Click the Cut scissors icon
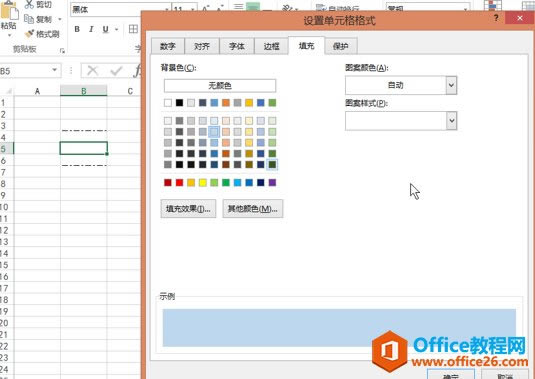The width and height of the screenshot is (535, 379). (x=30, y=4)
